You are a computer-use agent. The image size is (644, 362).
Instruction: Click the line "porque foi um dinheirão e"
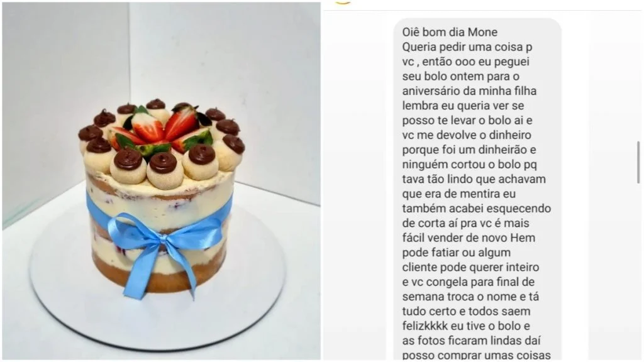click(469, 150)
